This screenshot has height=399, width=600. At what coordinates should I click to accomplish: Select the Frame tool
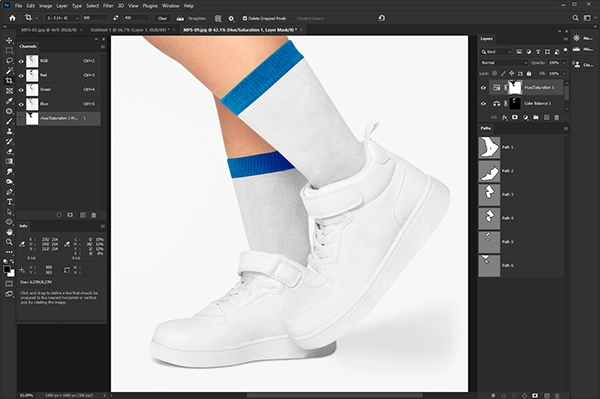(x=9, y=91)
